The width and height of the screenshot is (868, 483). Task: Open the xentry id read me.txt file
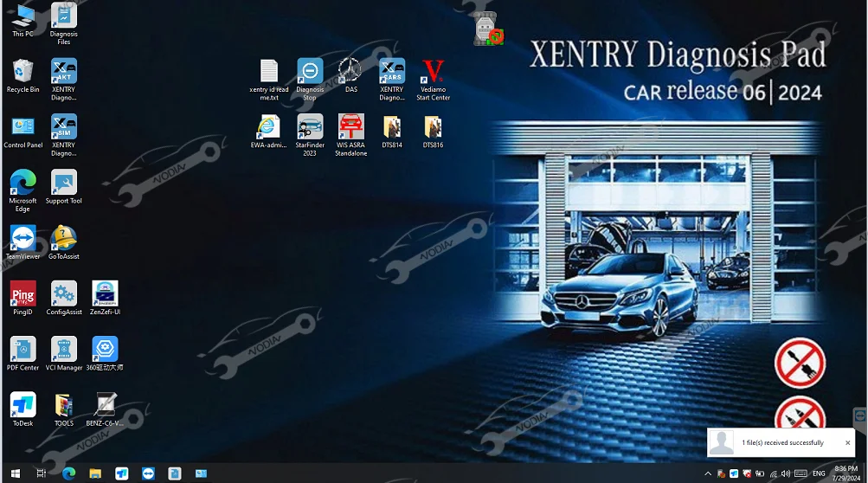click(269, 80)
